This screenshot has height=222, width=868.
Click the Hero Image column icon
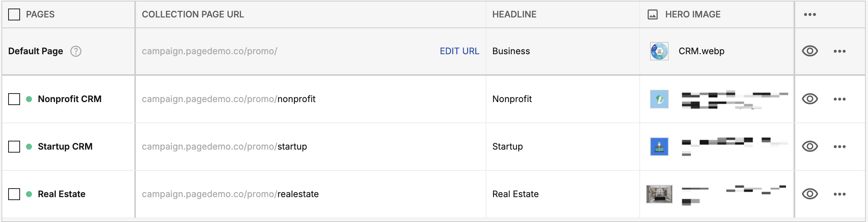pyautogui.click(x=652, y=14)
